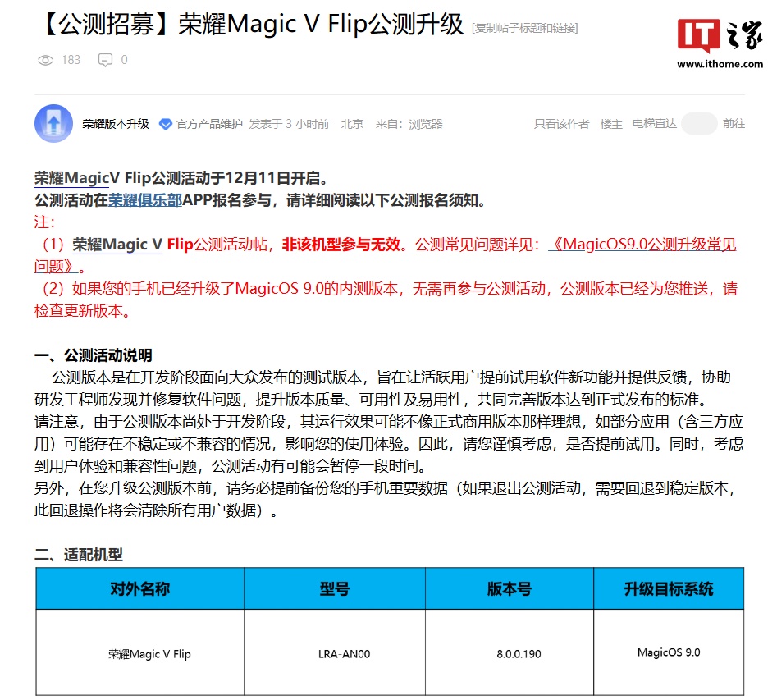Focus the 电梯直达 floor input box
The width and height of the screenshot is (777, 700).
click(x=699, y=124)
